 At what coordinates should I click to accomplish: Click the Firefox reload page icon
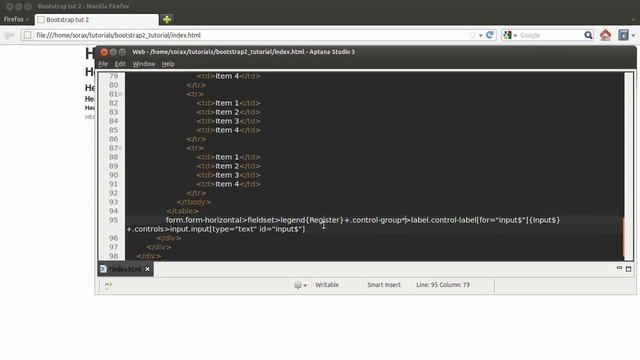coord(490,35)
